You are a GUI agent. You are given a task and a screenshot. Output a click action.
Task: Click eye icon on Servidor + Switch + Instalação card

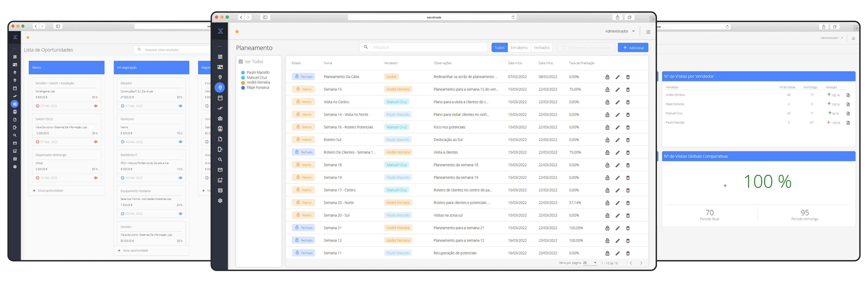(x=96, y=106)
